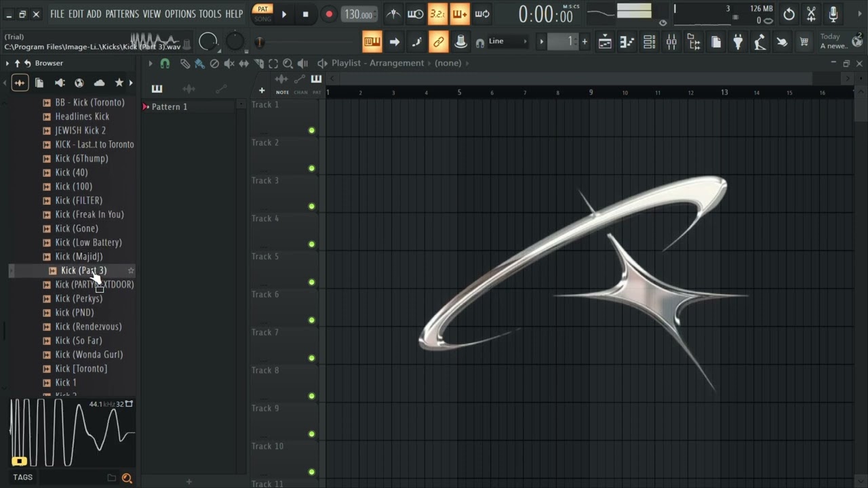Image resolution: width=868 pixels, height=488 pixels.
Task: Select the playlist Delete tool
Action: [x=214, y=63]
